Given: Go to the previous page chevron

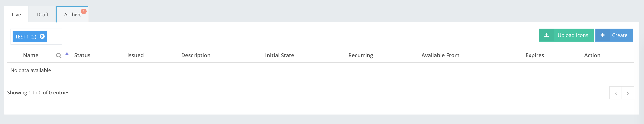Looking at the screenshot, I should 615,93.
